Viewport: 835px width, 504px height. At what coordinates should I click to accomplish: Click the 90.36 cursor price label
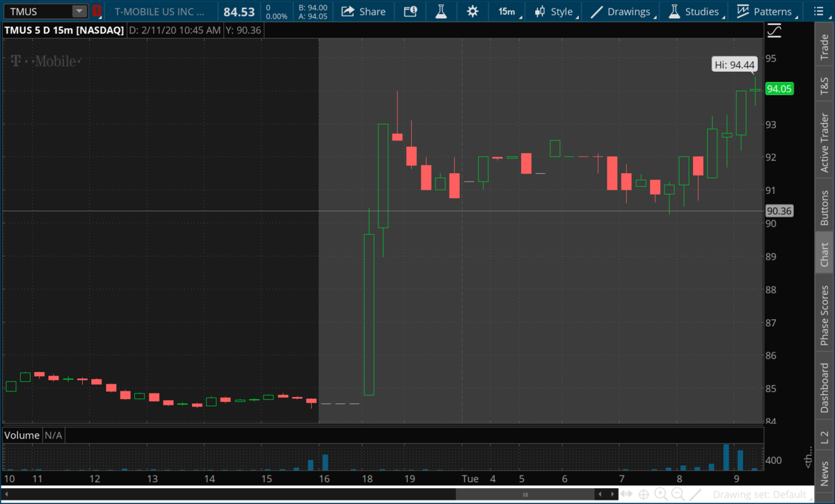point(779,211)
